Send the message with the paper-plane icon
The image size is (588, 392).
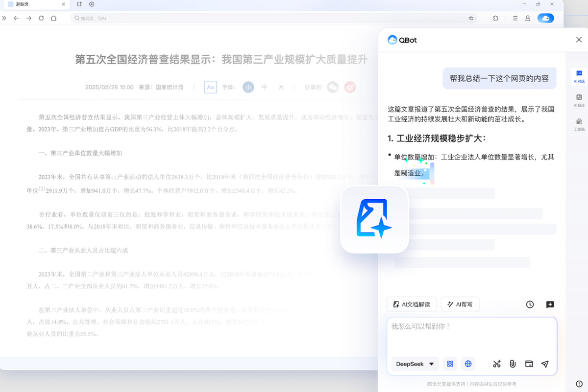pos(545,364)
